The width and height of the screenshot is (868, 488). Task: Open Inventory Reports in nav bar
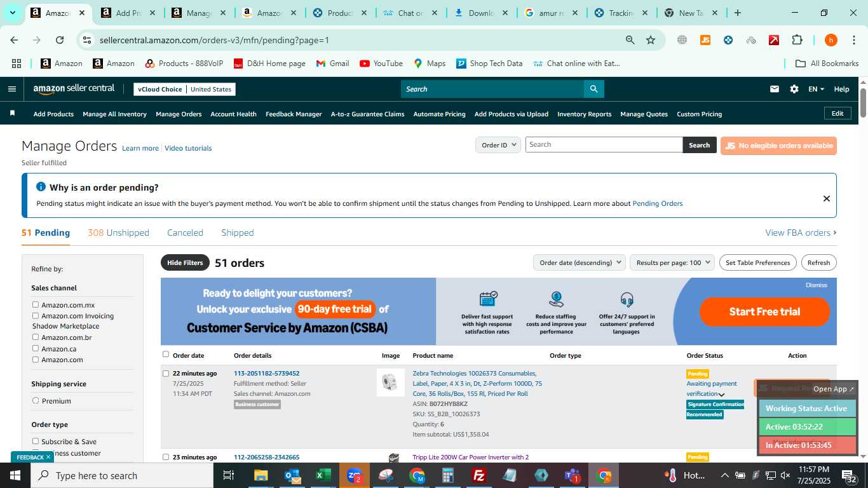click(584, 114)
